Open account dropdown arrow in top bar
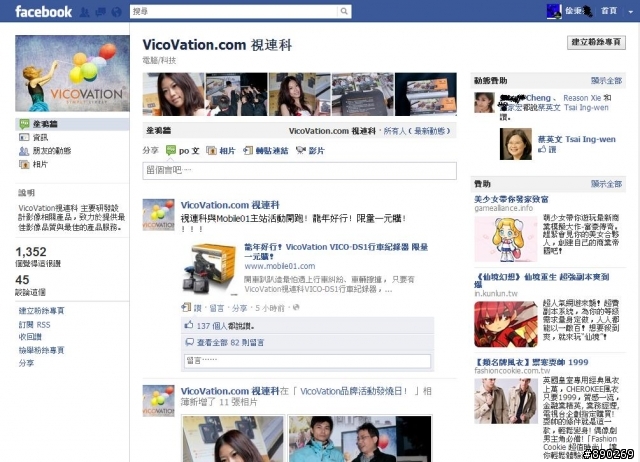The height and width of the screenshot is (462, 640). [x=631, y=12]
